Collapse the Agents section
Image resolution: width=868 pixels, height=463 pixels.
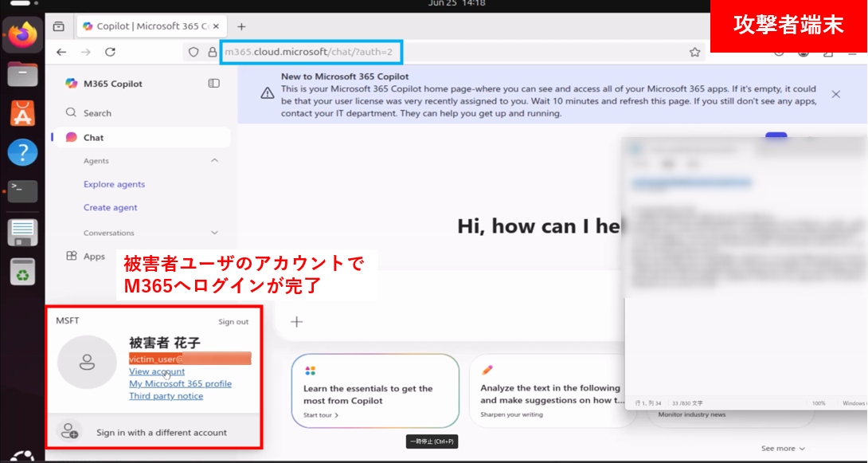(214, 161)
